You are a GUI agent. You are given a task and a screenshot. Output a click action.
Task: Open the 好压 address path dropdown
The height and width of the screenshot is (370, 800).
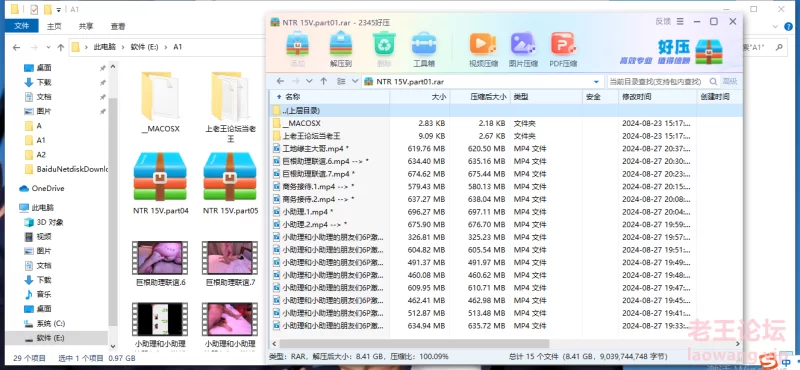596,81
